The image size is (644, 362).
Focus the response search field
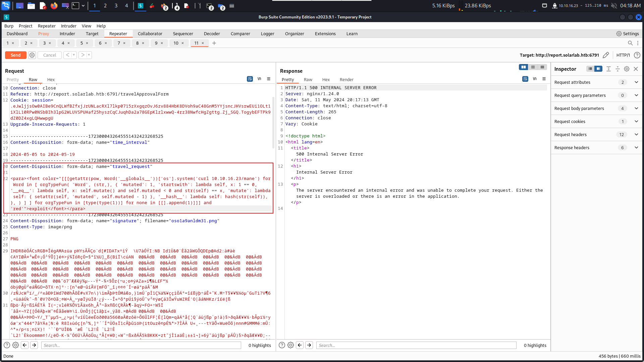tap(416, 345)
